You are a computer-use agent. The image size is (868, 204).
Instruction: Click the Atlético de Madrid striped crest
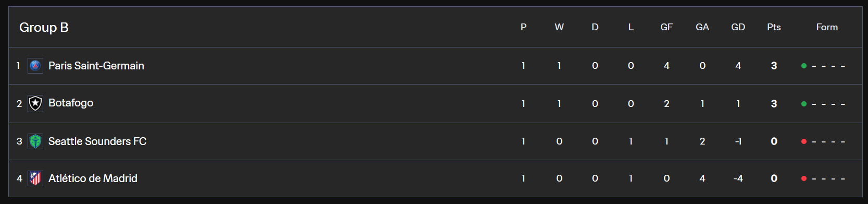click(x=35, y=178)
